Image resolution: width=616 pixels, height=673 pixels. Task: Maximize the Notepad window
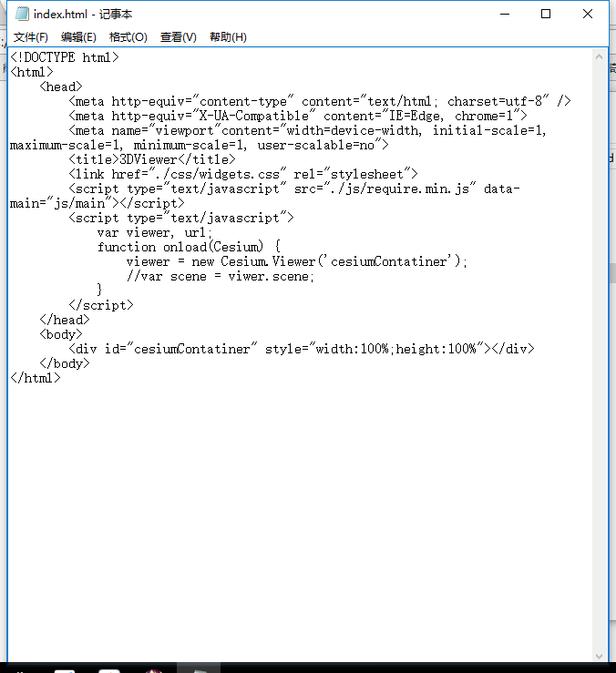(546, 15)
